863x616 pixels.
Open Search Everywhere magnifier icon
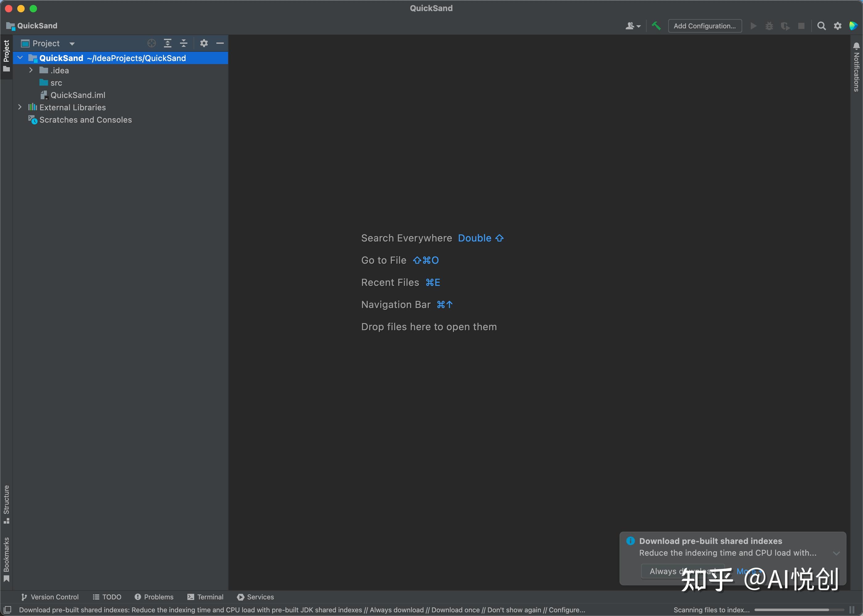click(x=821, y=26)
